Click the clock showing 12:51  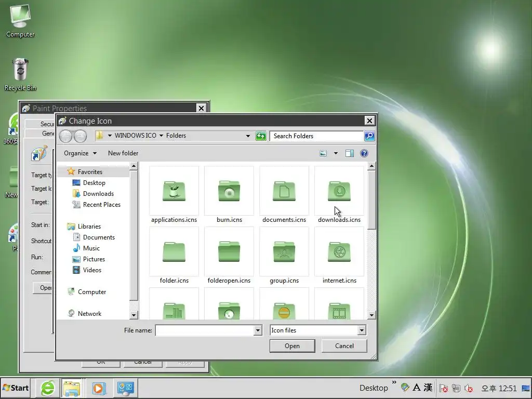pos(499,388)
